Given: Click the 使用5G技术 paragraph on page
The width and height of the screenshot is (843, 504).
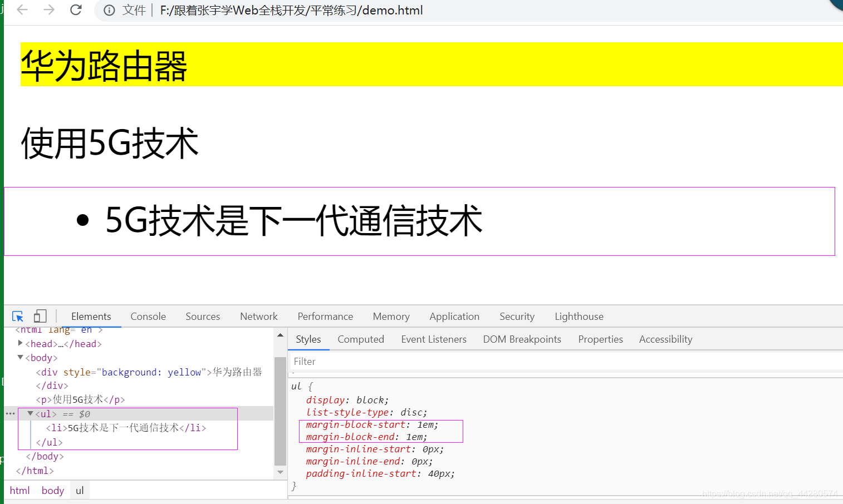Looking at the screenshot, I should (110, 143).
